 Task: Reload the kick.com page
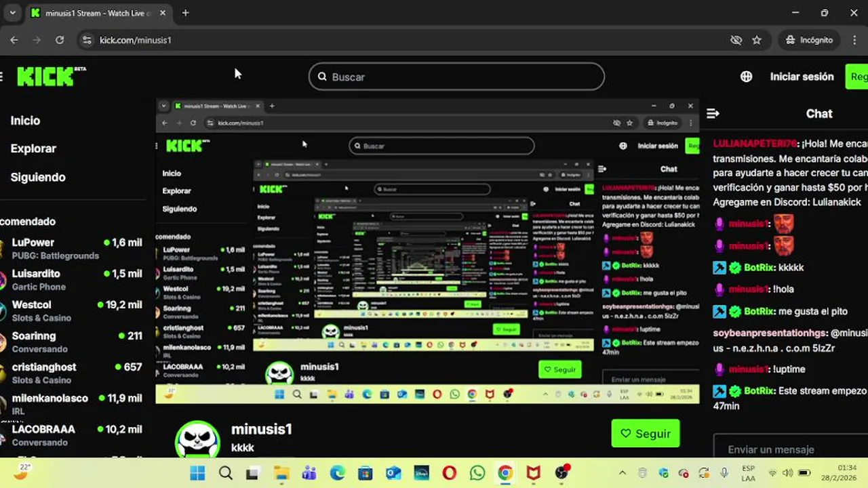(60, 40)
